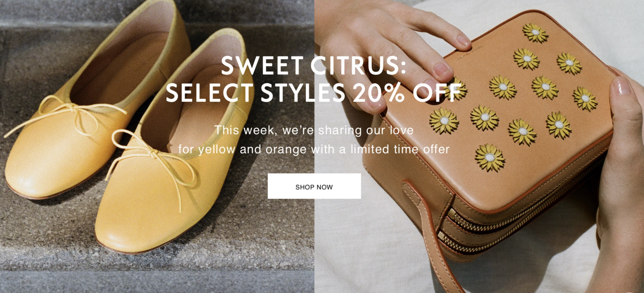Click the SWEET CITRUS headline text
Viewport: 644px width, 293px height.
314,66
